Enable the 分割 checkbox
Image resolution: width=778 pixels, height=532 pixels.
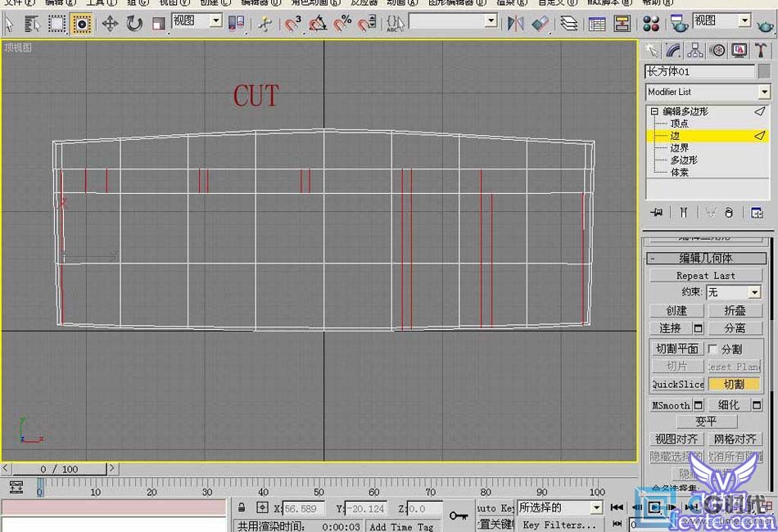(712, 349)
